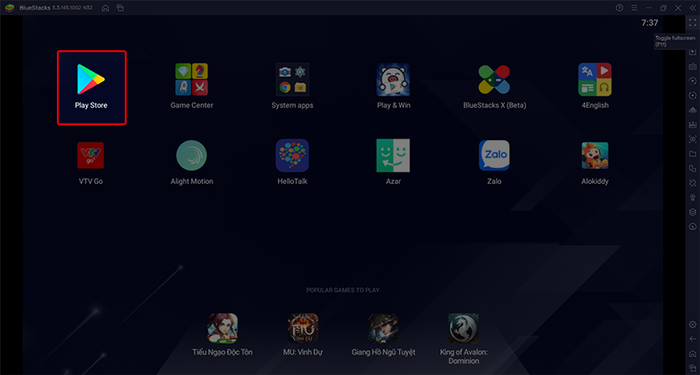Viewport: 700px width, 375px height.
Task: Open the multi-instance window icon in the title bar
Action: (x=120, y=8)
